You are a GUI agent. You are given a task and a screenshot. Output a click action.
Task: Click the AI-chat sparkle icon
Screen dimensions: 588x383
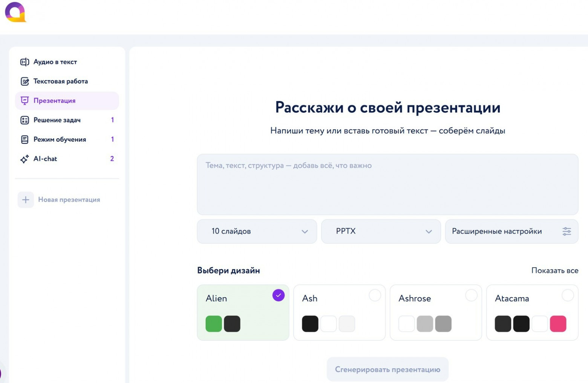pos(24,159)
